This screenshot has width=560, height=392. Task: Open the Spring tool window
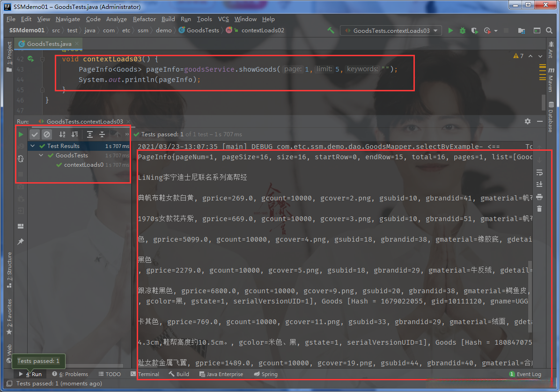[x=265, y=374]
